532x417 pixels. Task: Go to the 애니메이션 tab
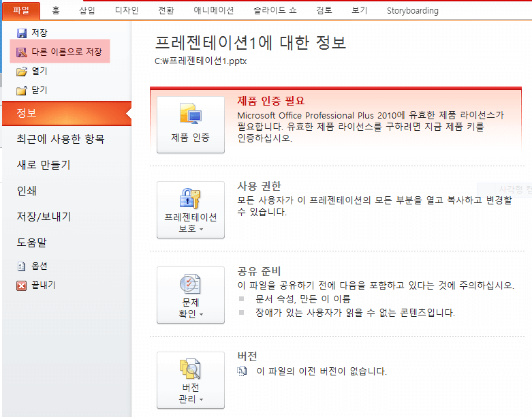214,10
